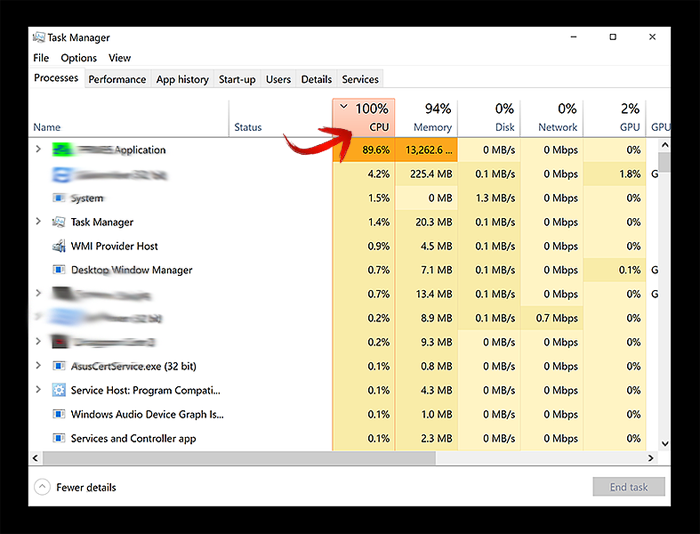Expand the Task Manager process group
Image resolution: width=700 pixels, height=534 pixels.
[38, 221]
